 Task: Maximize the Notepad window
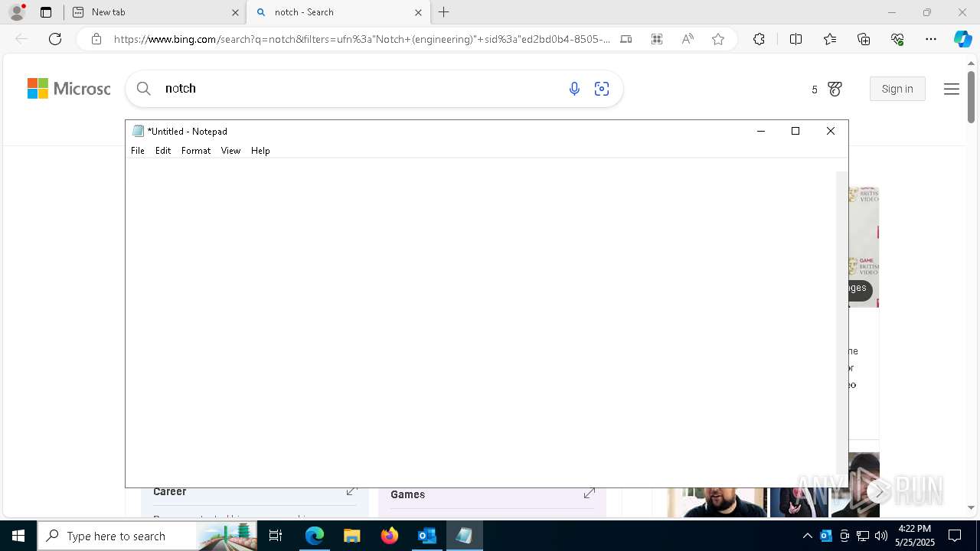pyautogui.click(x=795, y=131)
